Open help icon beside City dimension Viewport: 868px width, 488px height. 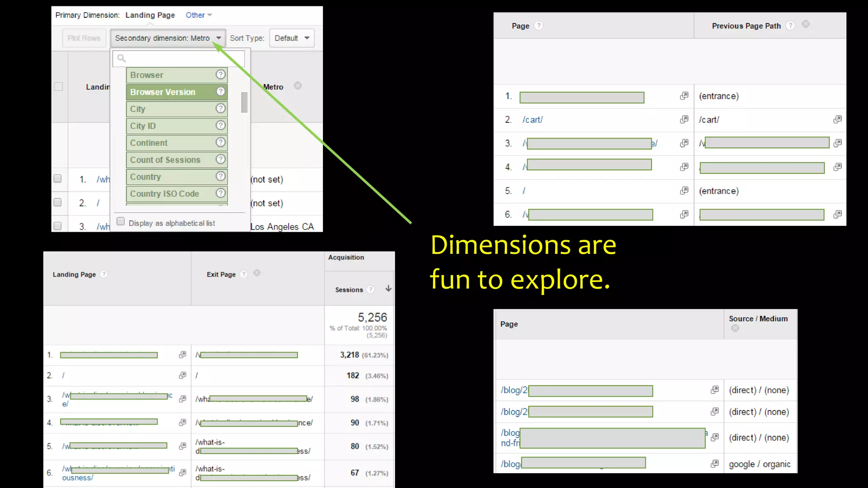click(220, 108)
